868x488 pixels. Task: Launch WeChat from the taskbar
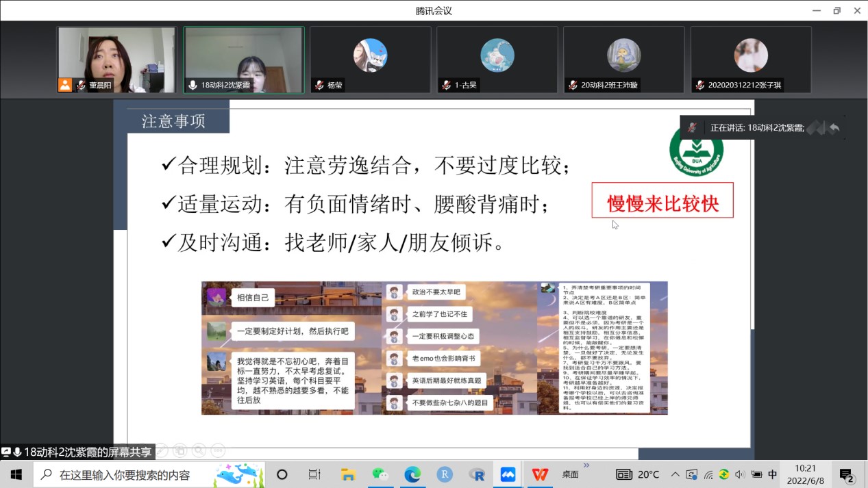pyautogui.click(x=380, y=474)
